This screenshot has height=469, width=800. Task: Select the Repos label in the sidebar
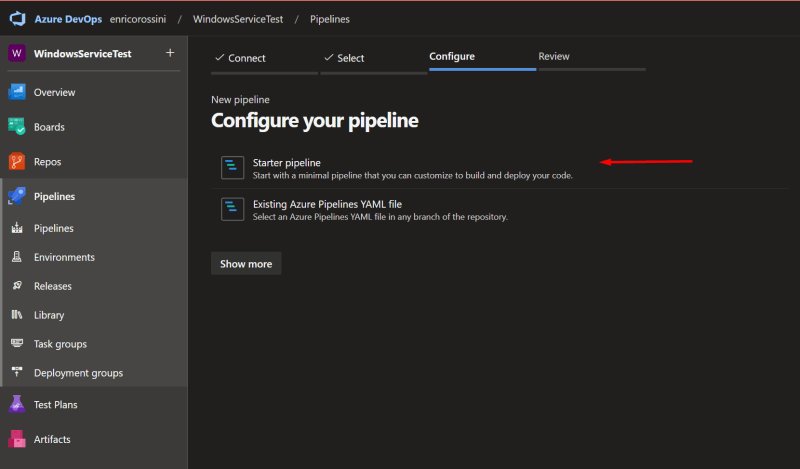[47, 162]
